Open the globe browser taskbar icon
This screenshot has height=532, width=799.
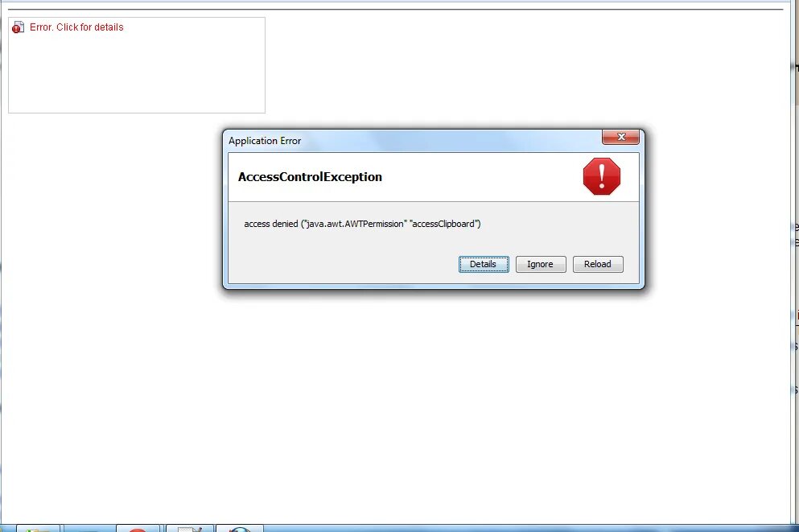(240, 529)
